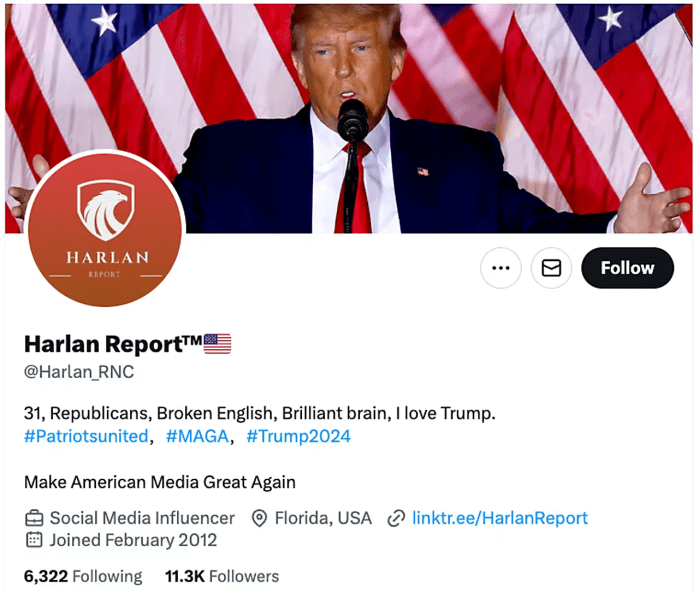Click the Joined February 2012 text
Screen dimensions: 699x592
pyautogui.click(x=133, y=540)
